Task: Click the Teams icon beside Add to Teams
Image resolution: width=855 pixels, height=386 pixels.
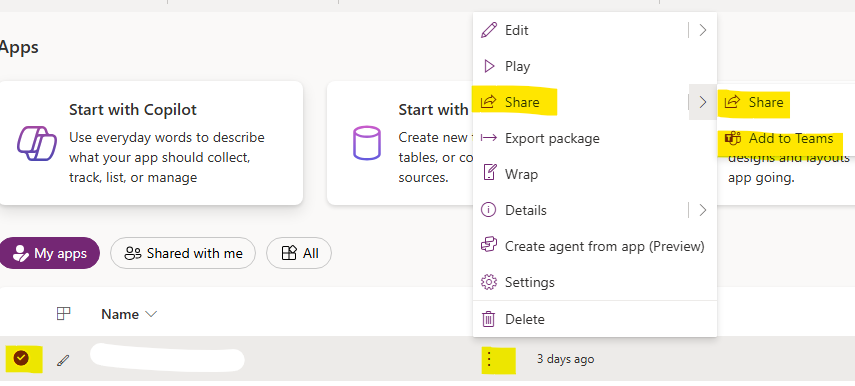Action: [x=733, y=138]
